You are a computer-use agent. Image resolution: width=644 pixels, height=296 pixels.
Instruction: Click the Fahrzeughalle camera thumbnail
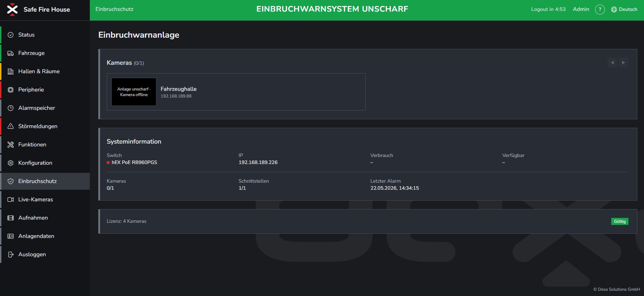pos(134,92)
